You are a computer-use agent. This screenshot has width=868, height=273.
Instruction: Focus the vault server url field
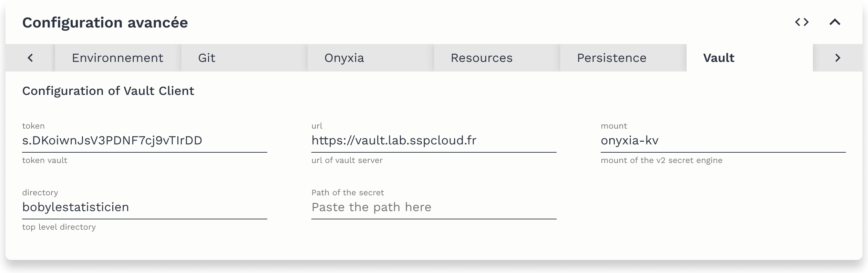pyautogui.click(x=434, y=141)
